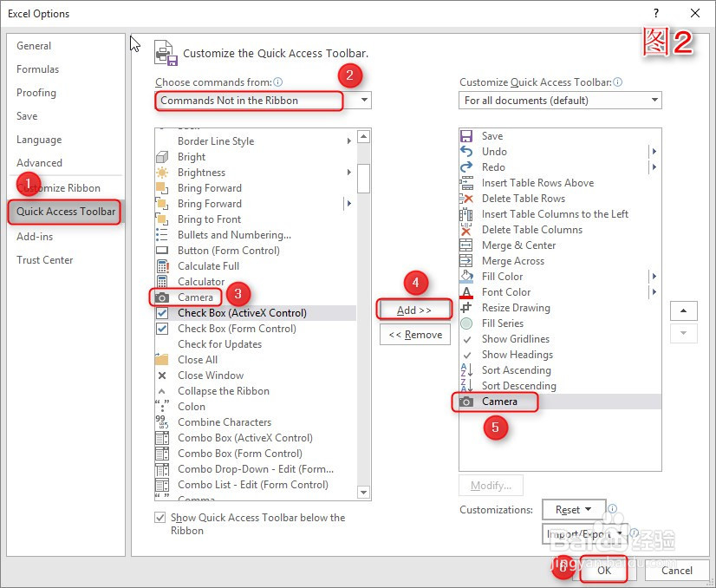Click the Move Up arrow button
This screenshot has height=588, width=716.
tap(684, 311)
